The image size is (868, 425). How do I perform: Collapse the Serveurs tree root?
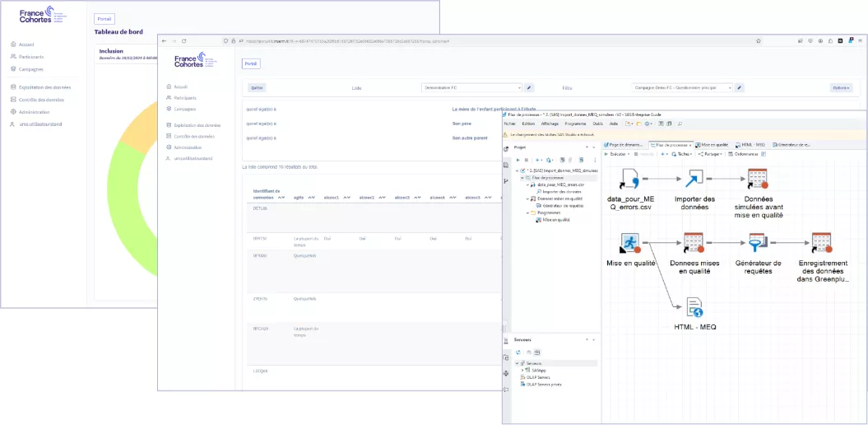pos(517,363)
